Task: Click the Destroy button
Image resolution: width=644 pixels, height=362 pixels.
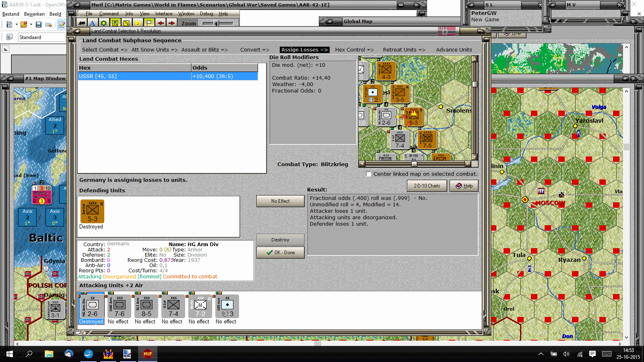Action: pos(280,240)
